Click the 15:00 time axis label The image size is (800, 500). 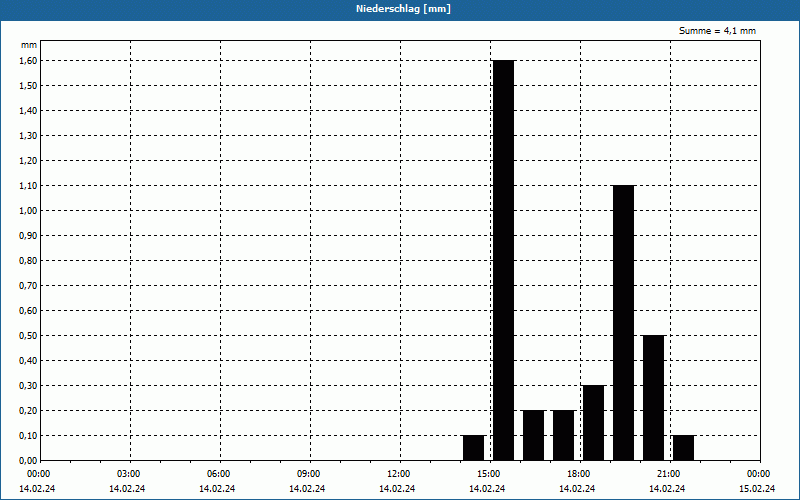coord(489,474)
